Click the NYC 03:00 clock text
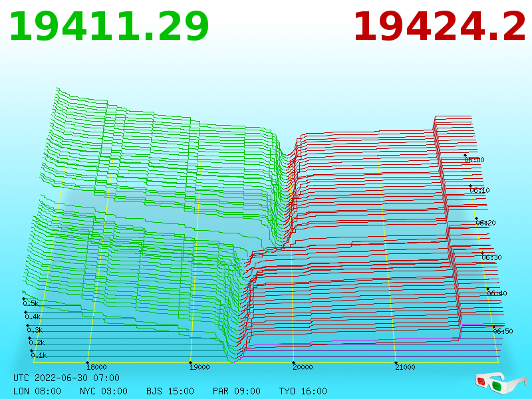The image size is (532, 399). point(104,391)
